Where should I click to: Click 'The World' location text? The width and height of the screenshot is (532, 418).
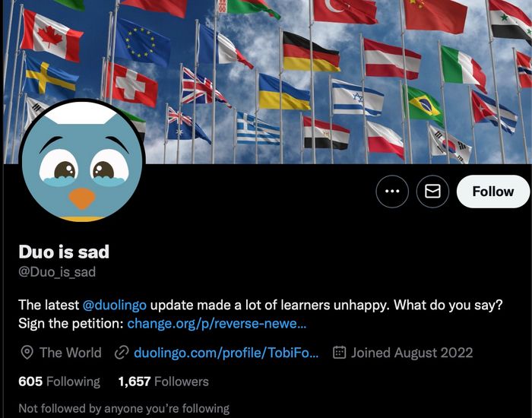[71, 353]
